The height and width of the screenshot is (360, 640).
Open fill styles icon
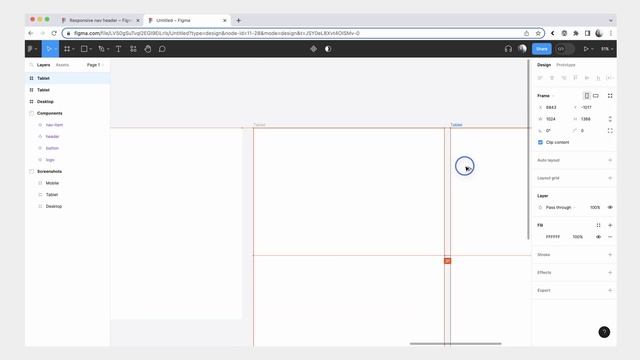pos(598,225)
